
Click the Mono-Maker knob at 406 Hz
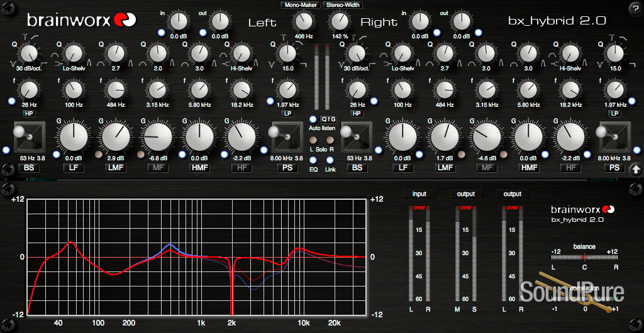click(x=303, y=21)
